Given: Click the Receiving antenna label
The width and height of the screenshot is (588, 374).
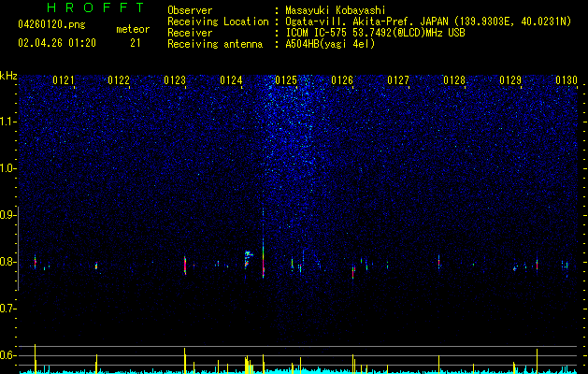Looking at the screenshot, I should click(x=215, y=44).
